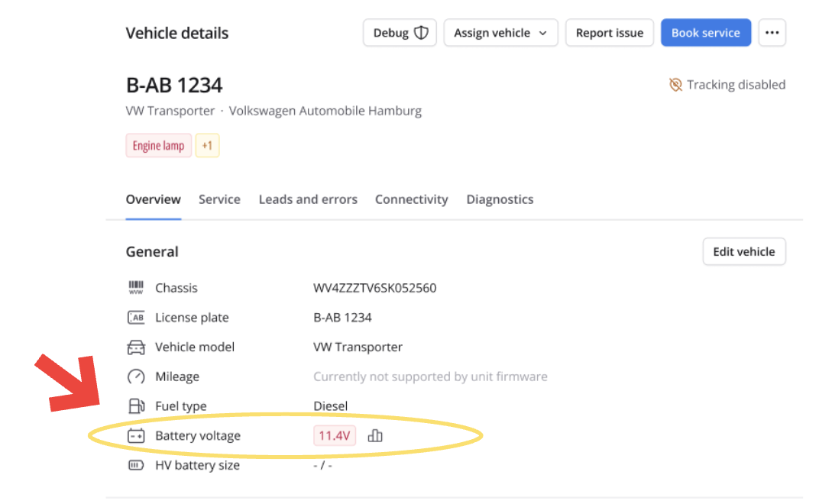
Task: Click the battery voltage chart icon
Action: (375, 436)
